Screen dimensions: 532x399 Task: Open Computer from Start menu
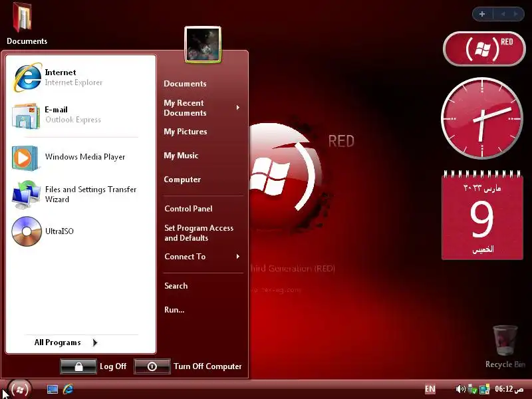point(182,180)
